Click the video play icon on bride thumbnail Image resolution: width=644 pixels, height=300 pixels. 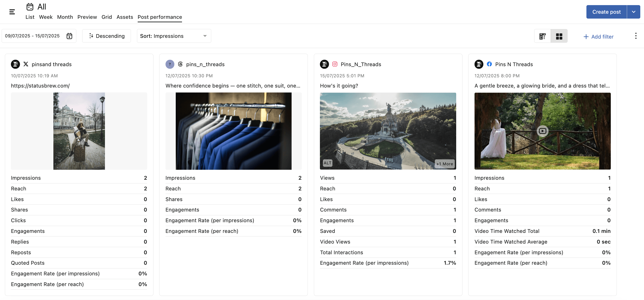coord(542,131)
